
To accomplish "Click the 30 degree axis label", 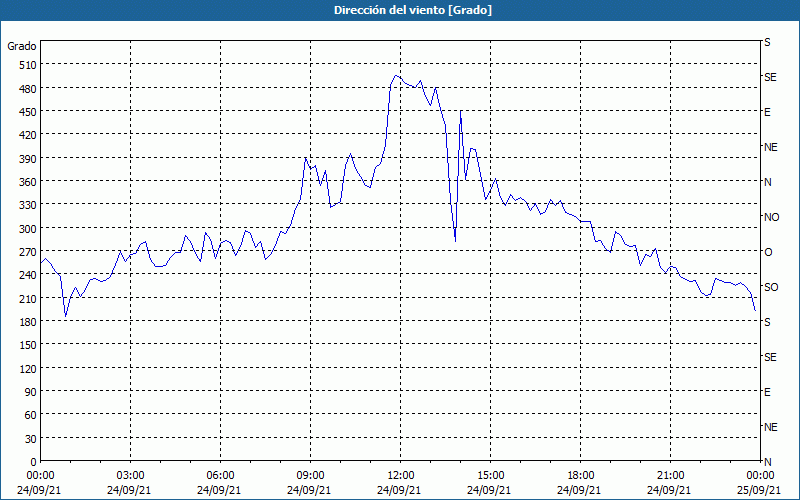I will tap(31, 439).
